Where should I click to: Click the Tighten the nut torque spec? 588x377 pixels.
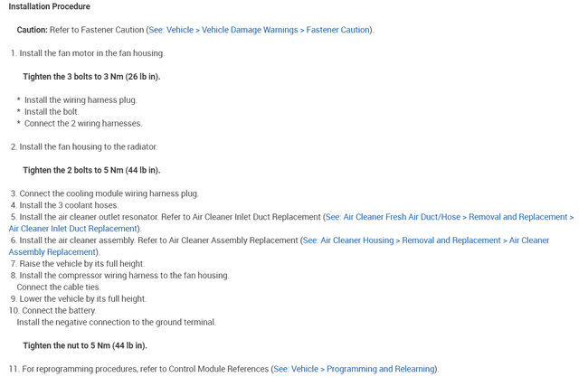point(84,345)
